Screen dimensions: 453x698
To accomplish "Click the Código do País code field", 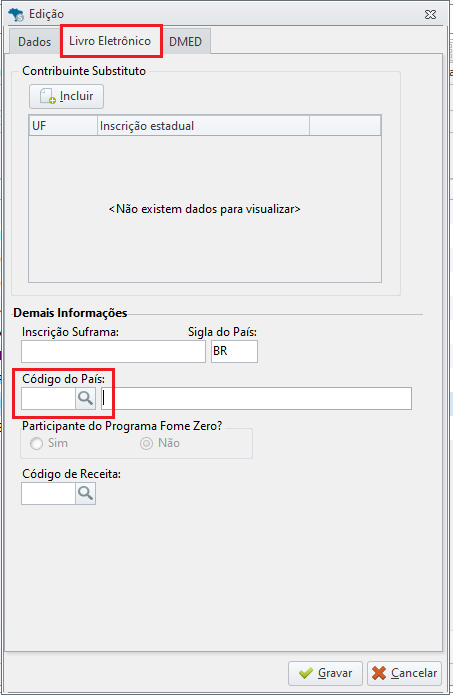I will [48, 398].
